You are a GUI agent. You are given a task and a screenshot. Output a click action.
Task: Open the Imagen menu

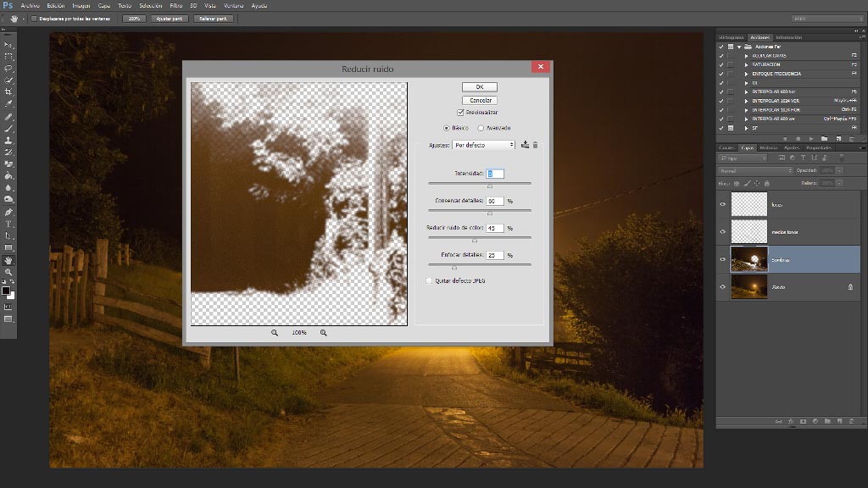81,6
